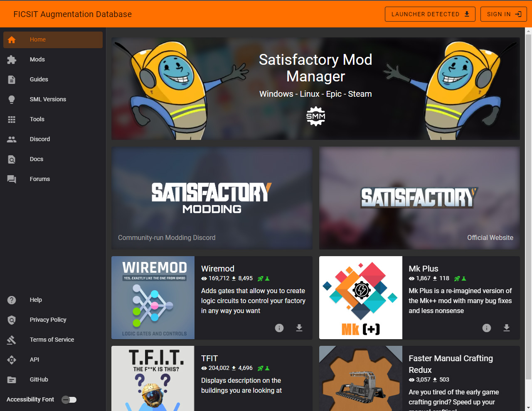This screenshot has height=411, width=532.
Task: Click the SMM gear logo in banner
Action: (x=316, y=116)
